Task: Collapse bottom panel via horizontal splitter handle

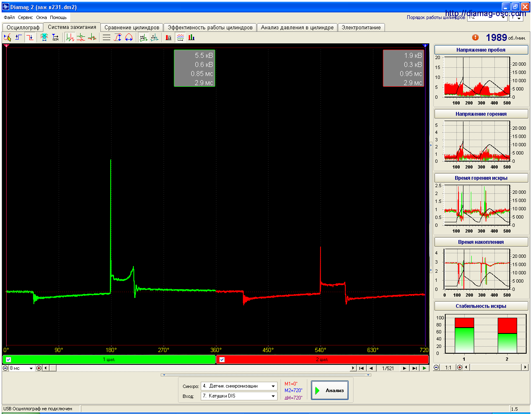Action: pyautogui.click(x=266, y=375)
